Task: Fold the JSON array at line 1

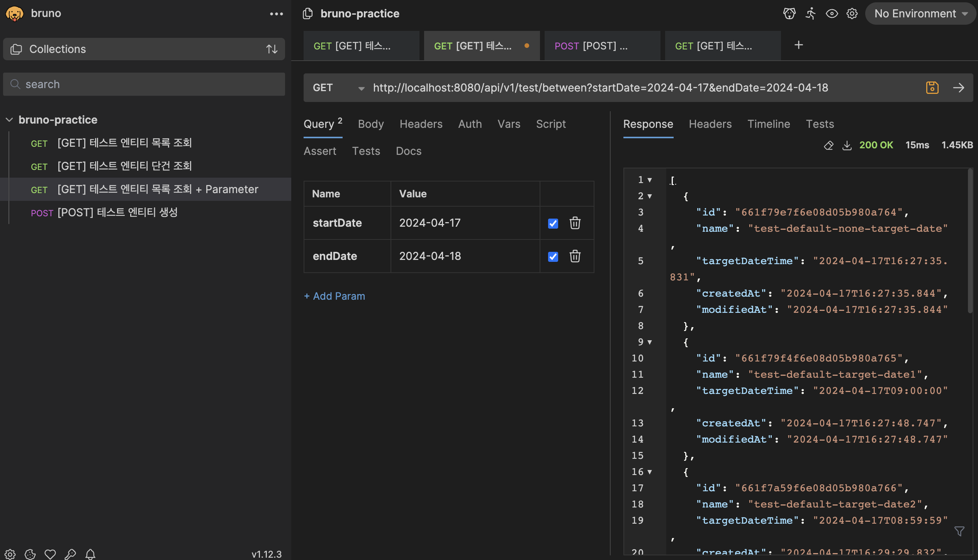Action: tap(650, 180)
